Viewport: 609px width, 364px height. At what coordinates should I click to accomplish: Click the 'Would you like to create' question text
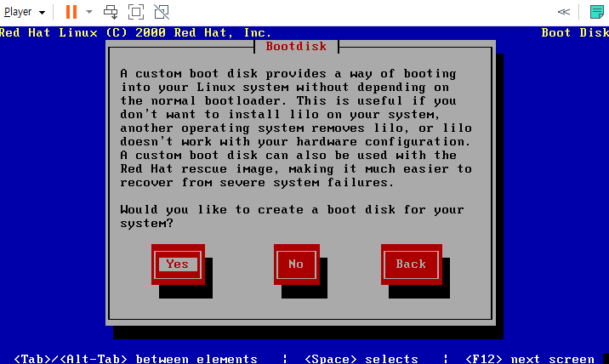tap(292, 216)
